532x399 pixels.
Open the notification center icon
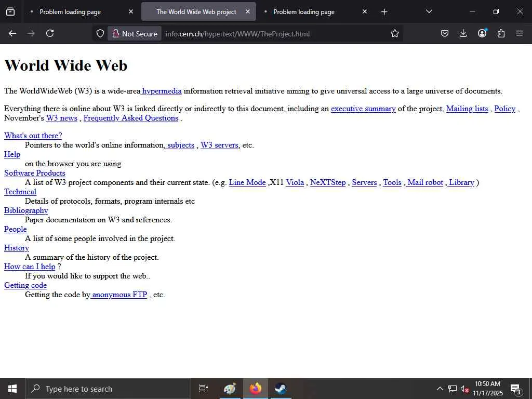(516, 389)
